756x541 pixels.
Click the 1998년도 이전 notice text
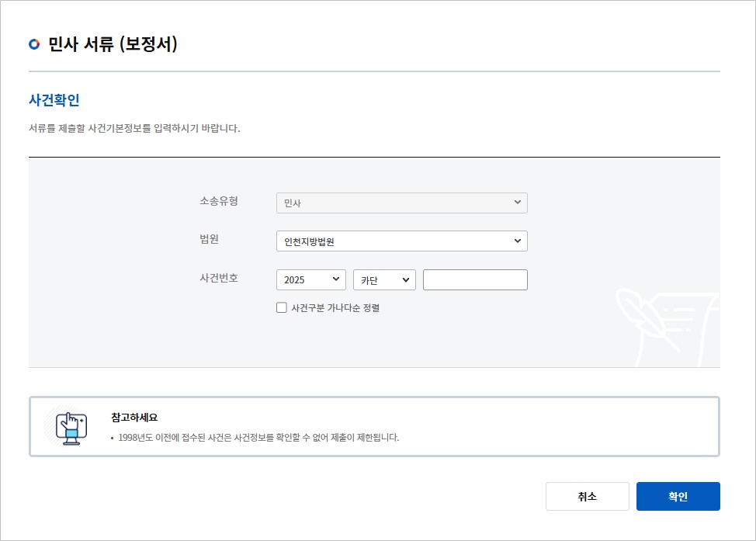click(258, 438)
